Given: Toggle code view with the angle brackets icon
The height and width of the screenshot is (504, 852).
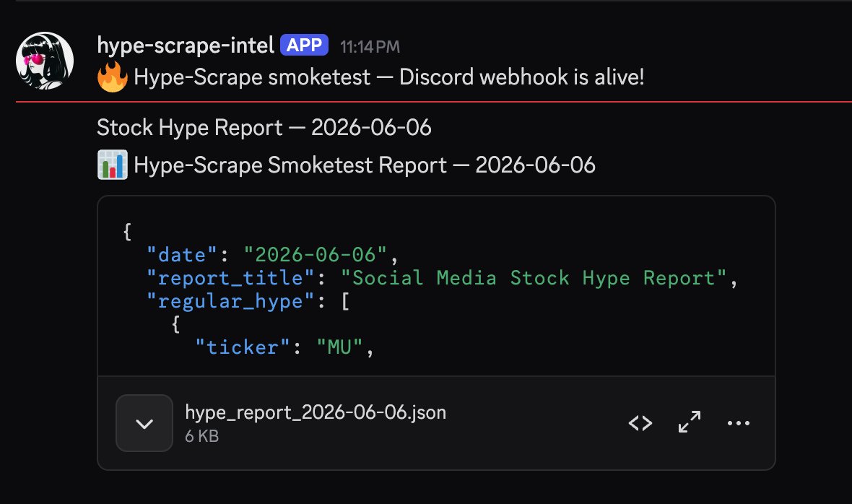Looking at the screenshot, I should pyautogui.click(x=640, y=423).
